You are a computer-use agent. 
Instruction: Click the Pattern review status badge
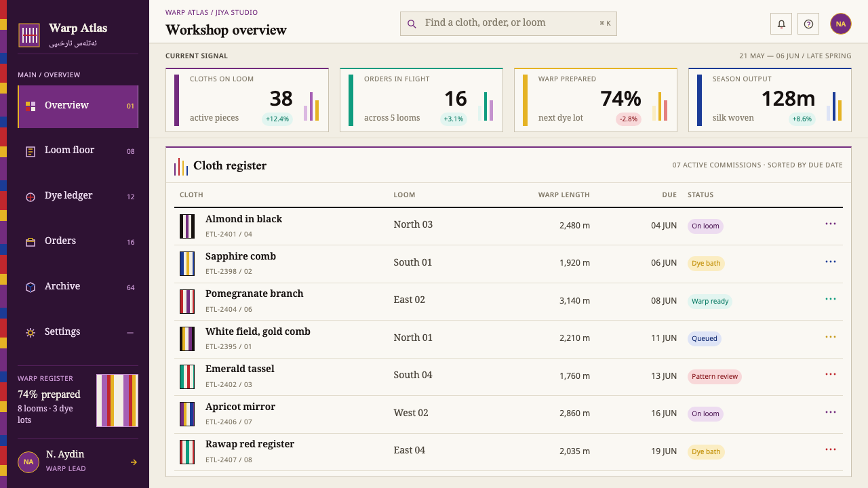(x=715, y=377)
